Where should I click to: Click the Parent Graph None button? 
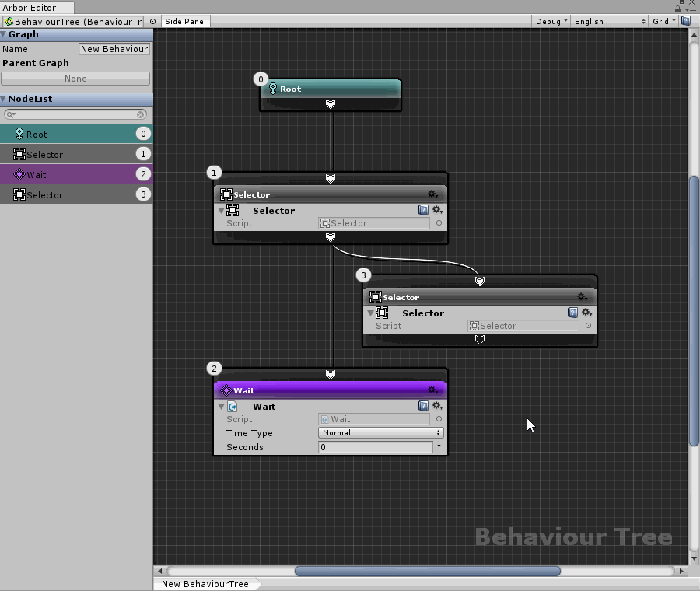click(75, 79)
